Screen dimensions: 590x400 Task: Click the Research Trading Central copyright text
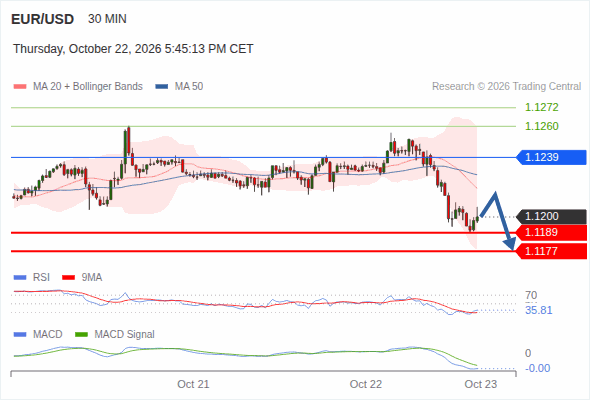tap(506, 87)
